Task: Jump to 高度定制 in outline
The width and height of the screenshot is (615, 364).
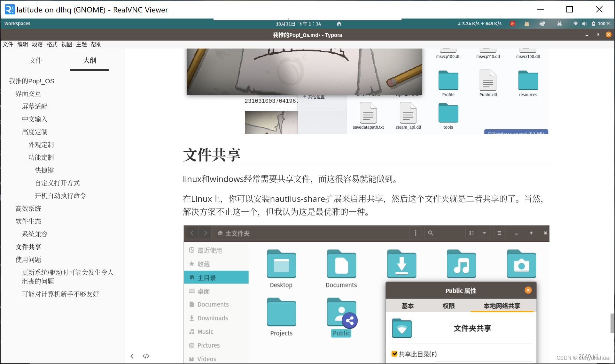Action: [x=35, y=132]
